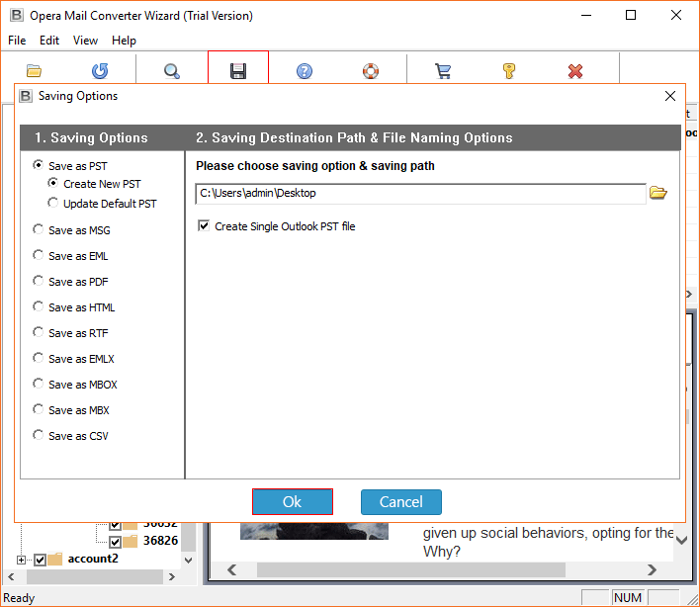
Task: Toggle the account2 folder checkbox
Action: coord(41,560)
